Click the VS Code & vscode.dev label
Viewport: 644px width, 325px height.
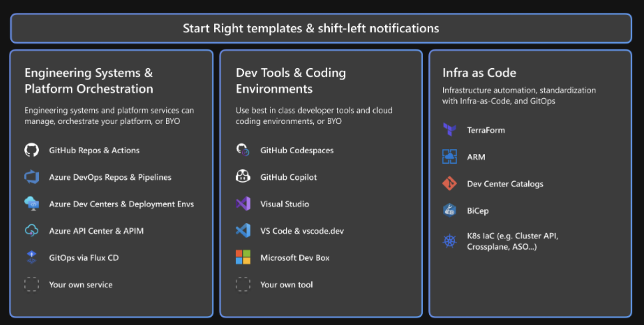click(x=302, y=231)
